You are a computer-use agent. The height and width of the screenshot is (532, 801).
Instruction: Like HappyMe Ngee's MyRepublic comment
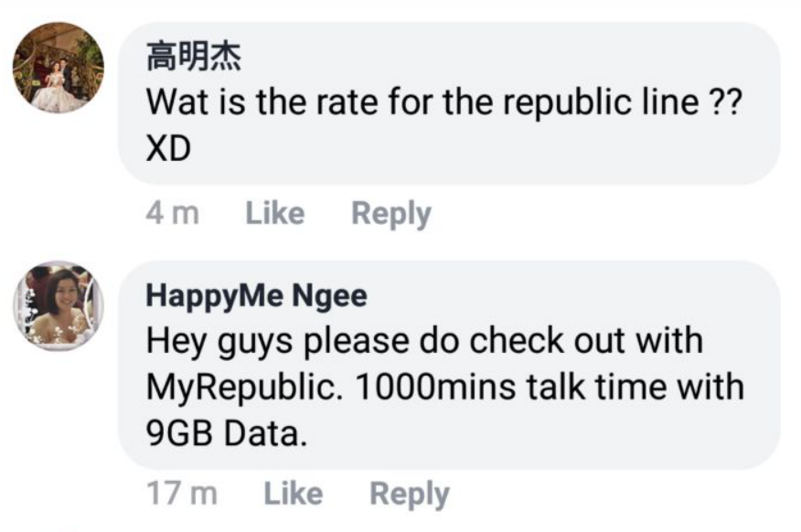click(294, 494)
